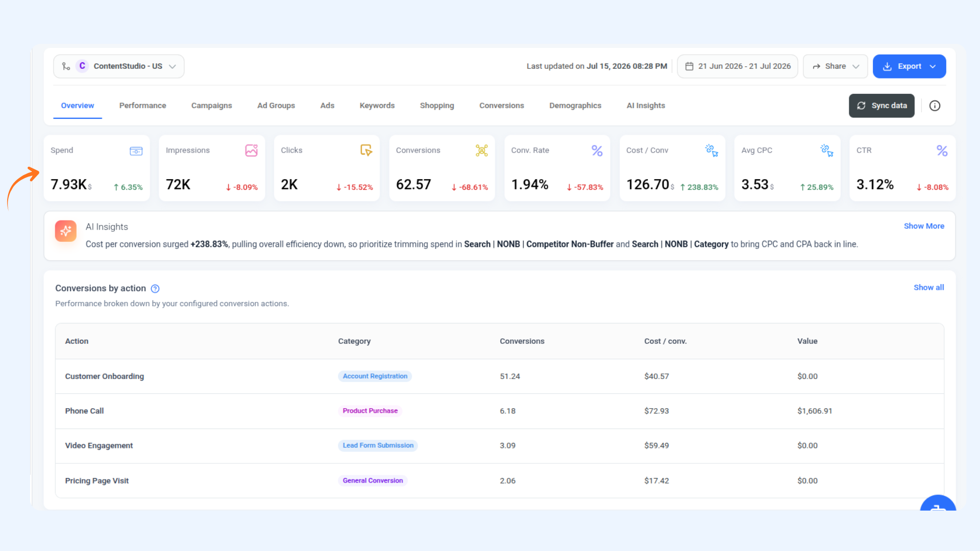Click the CTR card percent icon
This screenshot has width=980, height=551.
pos(942,151)
